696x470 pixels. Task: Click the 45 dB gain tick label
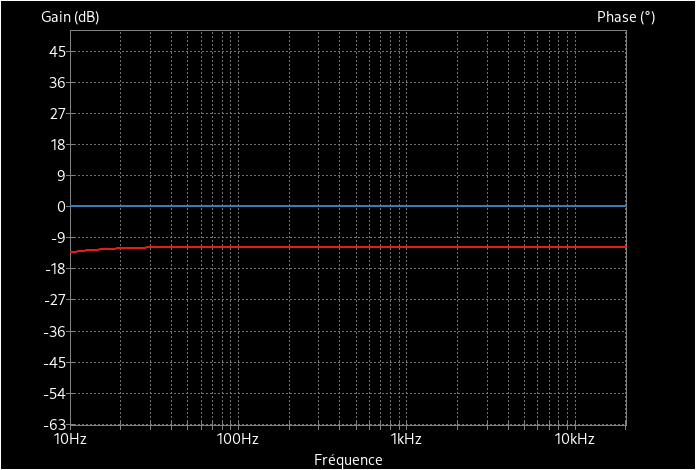click(x=57, y=51)
